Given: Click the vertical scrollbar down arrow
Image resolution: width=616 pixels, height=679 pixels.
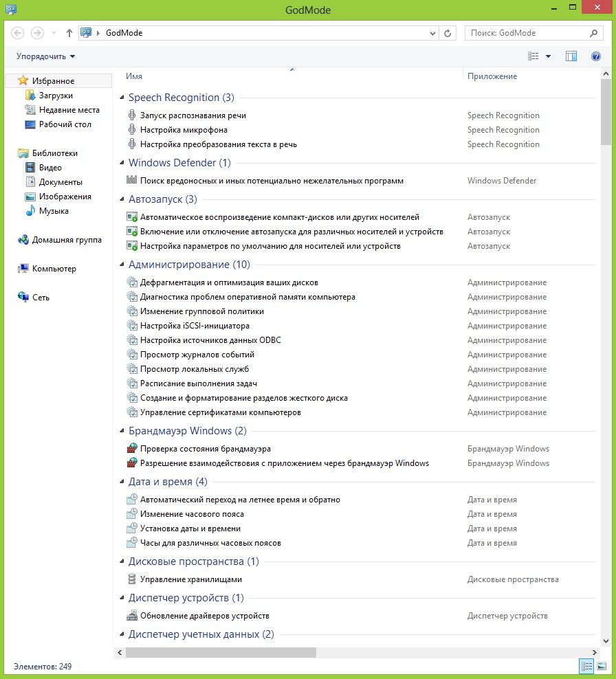Looking at the screenshot, I should point(606,641).
